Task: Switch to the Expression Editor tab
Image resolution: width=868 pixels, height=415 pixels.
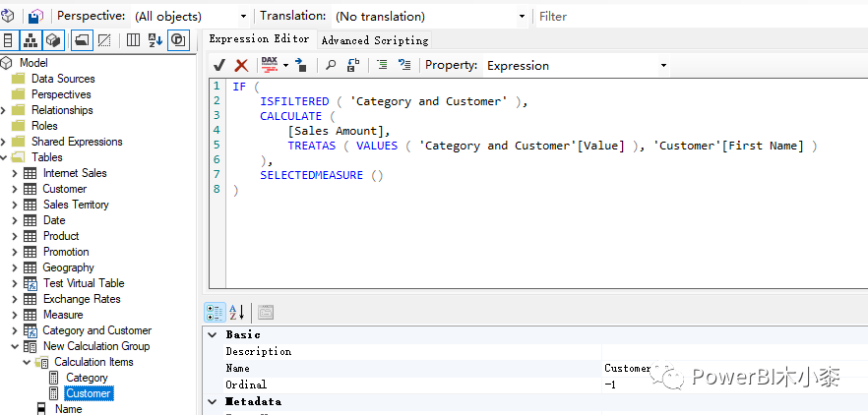Action: 259,38
